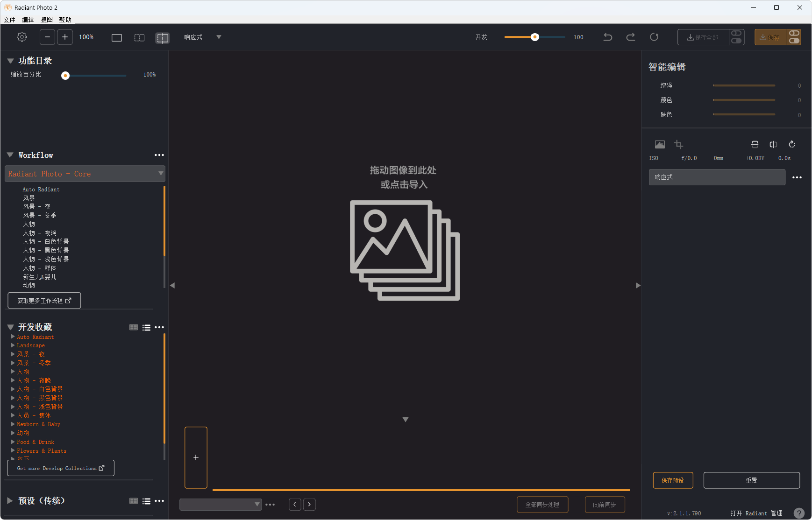Click the rotate icon in right panel
Viewport: 812px width, 520px height.
(792, 145)
